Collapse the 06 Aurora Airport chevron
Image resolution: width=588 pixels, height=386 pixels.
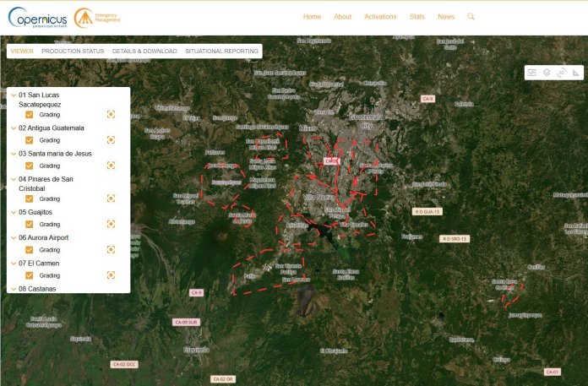pyautogui.click(x=14, y=238)
